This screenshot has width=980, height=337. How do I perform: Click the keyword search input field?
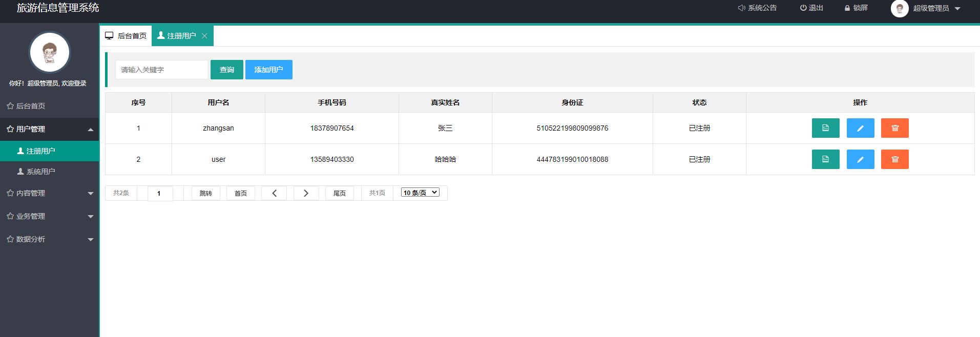click(161, 70)
